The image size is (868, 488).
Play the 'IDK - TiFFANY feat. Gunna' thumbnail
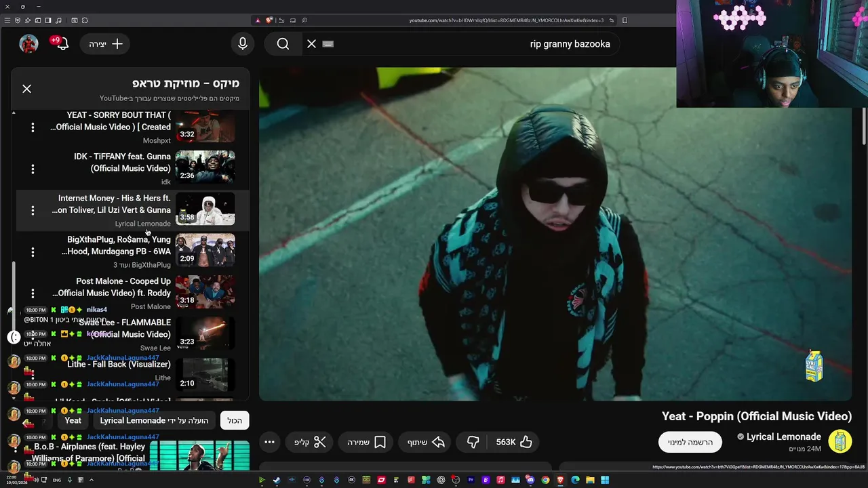point(205,167)
